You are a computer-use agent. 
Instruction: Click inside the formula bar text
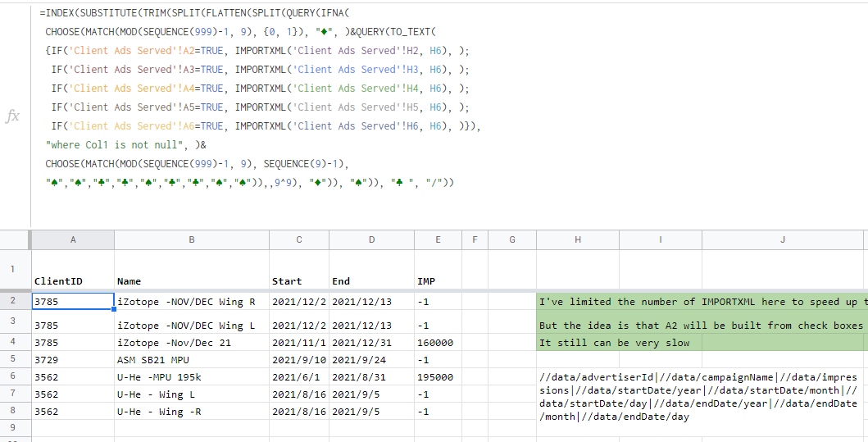(260, 98)
